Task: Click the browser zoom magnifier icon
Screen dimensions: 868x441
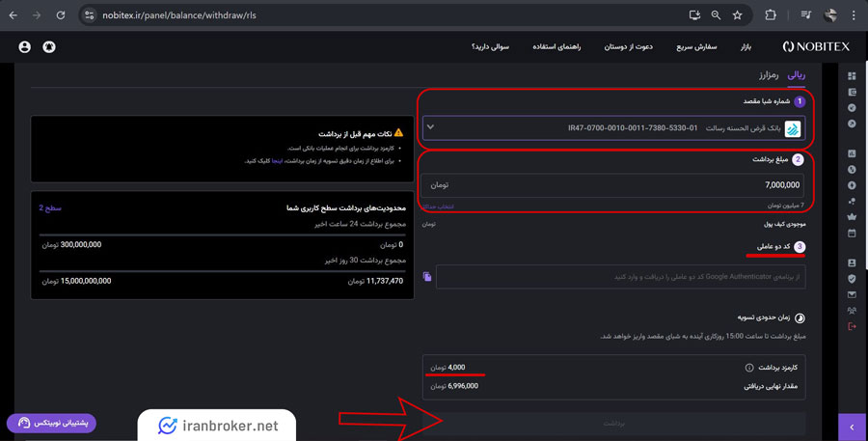Action: 716,15
